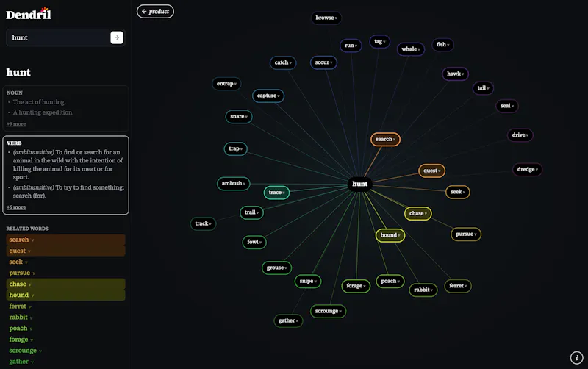
Task: Select the hound graph node
Action: tap(390, 235)
